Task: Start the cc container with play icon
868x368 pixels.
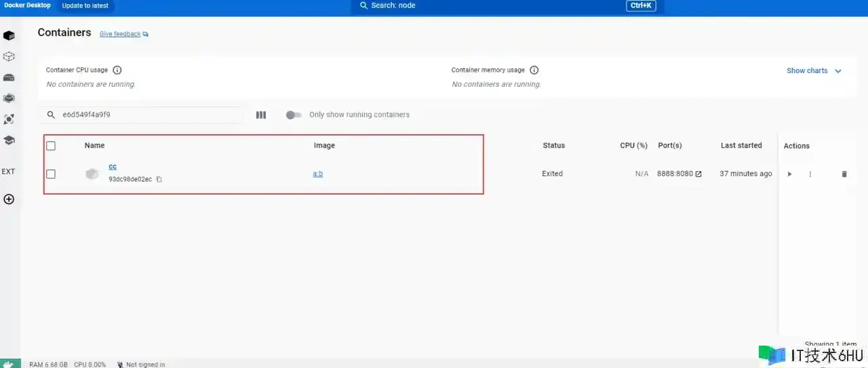Action: pos(789,174)
